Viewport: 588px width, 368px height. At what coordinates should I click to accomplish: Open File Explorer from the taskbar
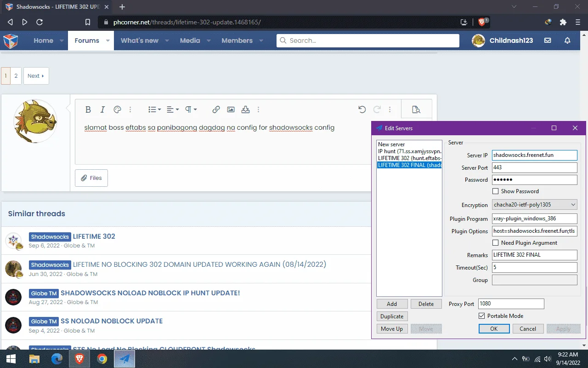point(34,359)
